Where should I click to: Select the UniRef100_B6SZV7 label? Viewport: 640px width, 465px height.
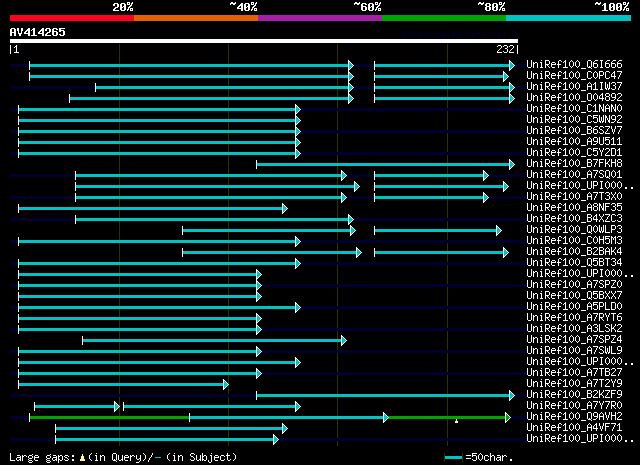tap(574, 131)
